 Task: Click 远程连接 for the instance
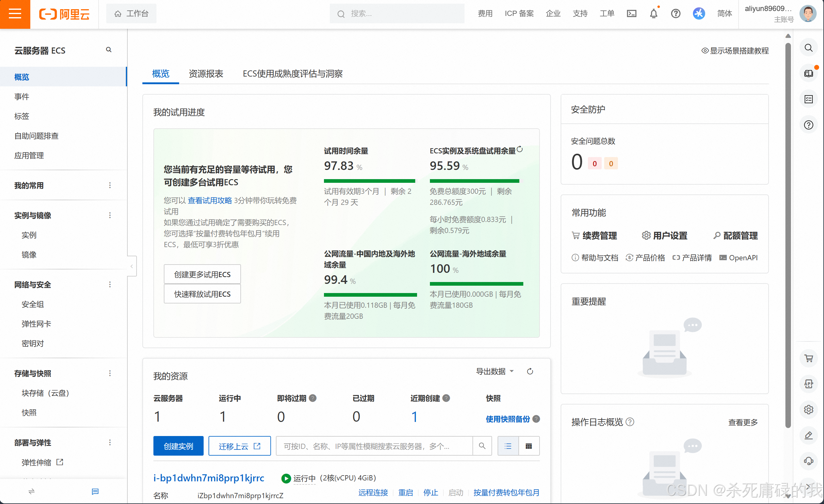pos(373,492)
